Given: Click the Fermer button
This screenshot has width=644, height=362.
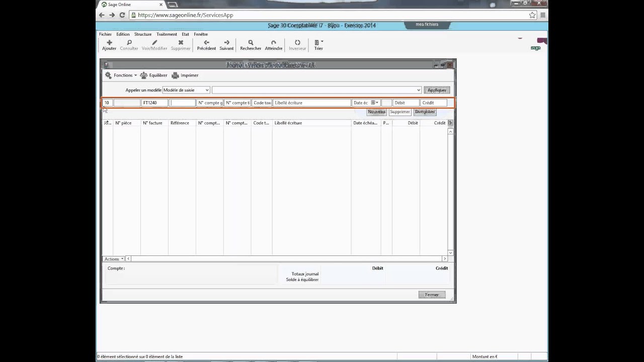Looking at the screenshot, I should click(432, 295).
